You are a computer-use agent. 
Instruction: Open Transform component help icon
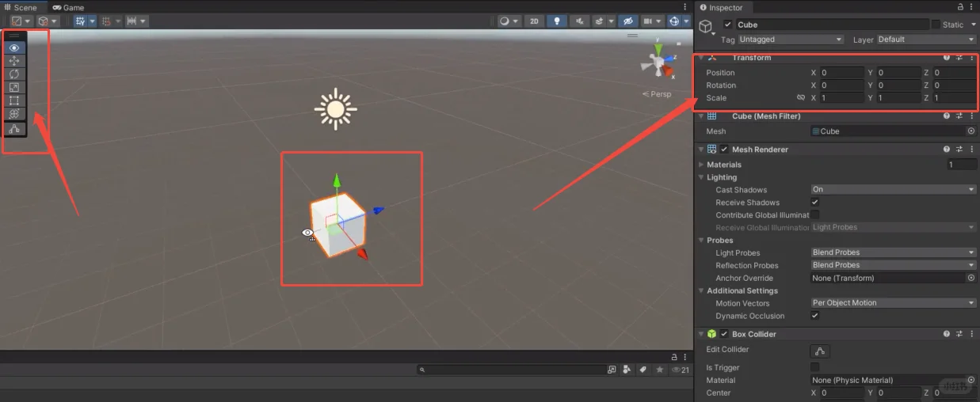point(947,58)
